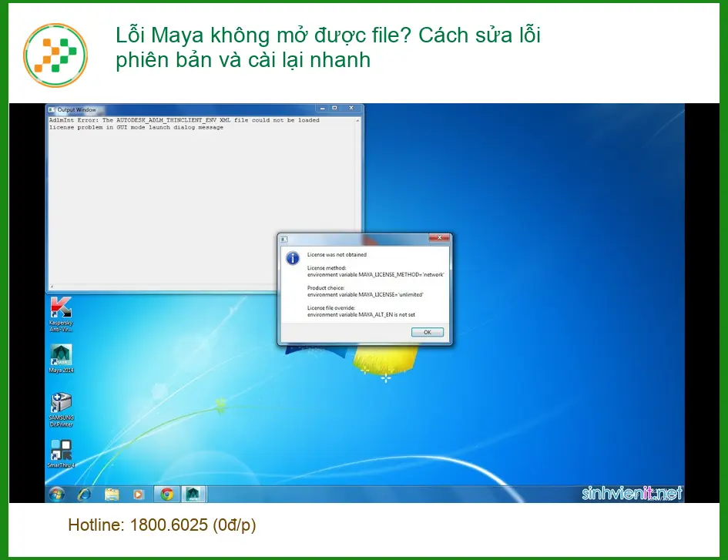Click OK in the license dialog
This screenshot has height=560, width=728.
point(427,332)
